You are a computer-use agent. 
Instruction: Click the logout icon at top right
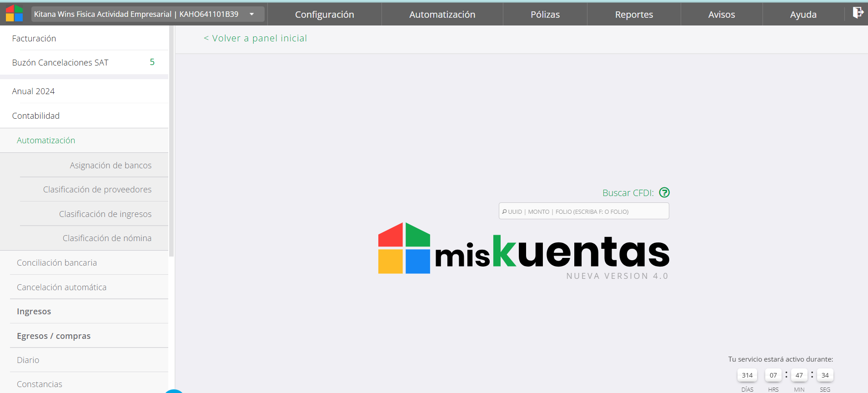(858, 13)
